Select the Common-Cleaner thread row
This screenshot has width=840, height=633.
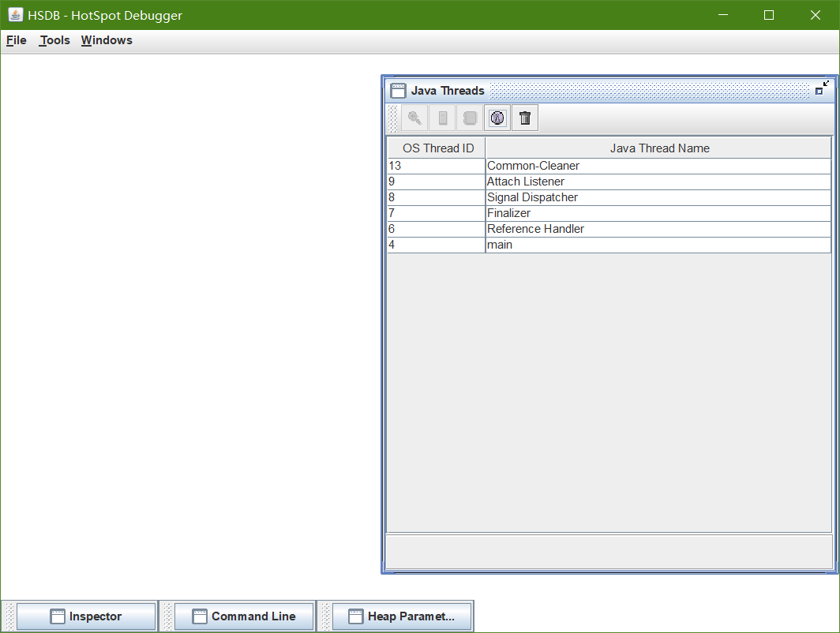609,166
